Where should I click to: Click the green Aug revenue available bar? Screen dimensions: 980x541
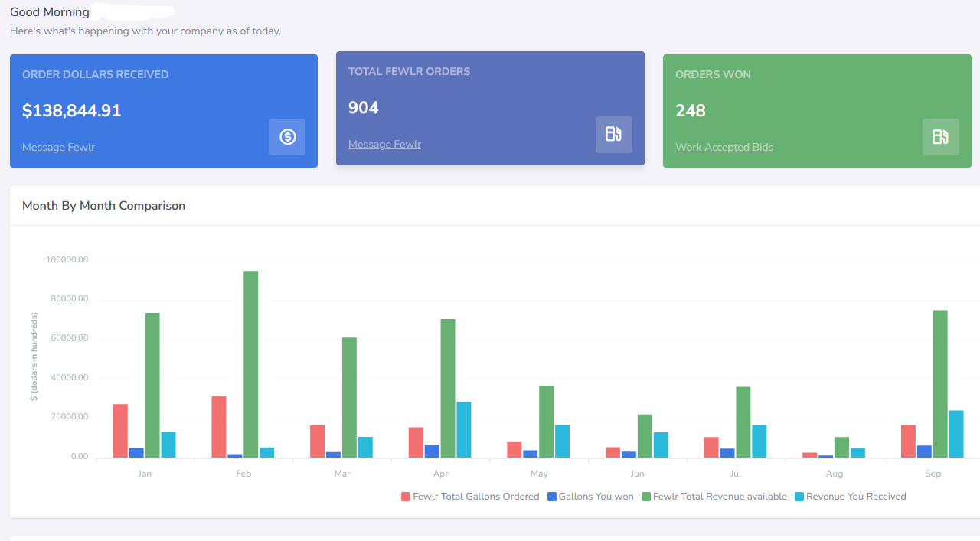[842, 448]
